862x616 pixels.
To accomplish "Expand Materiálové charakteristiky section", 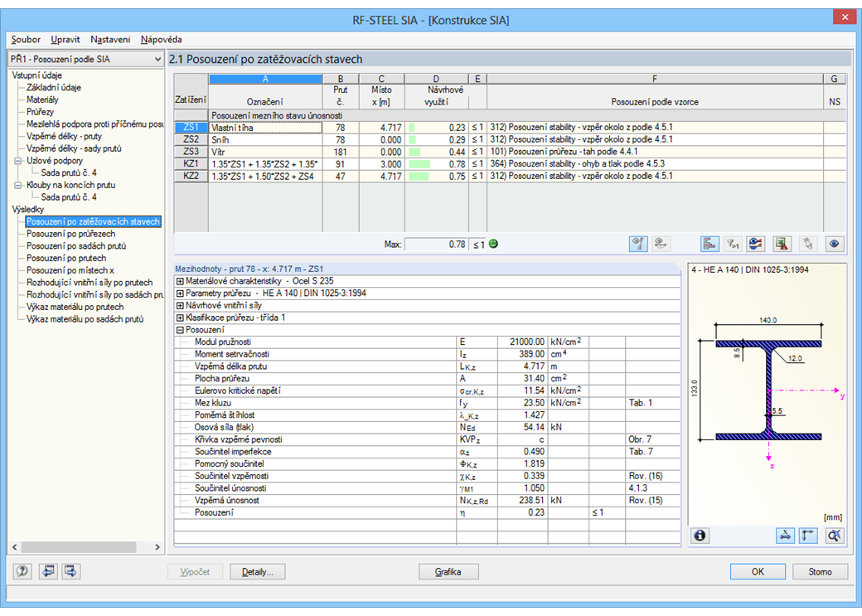I will (x=180, y=281).
